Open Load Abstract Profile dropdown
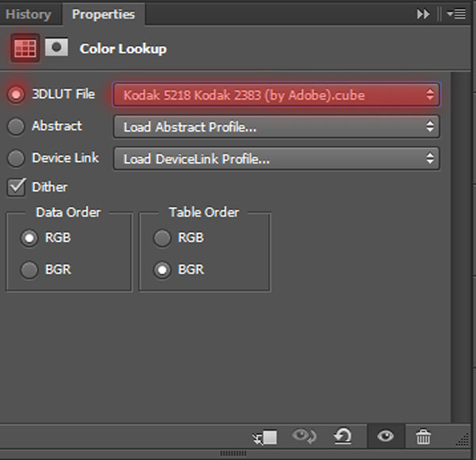This screenshot has width=476, height=460. click(276, 127)
